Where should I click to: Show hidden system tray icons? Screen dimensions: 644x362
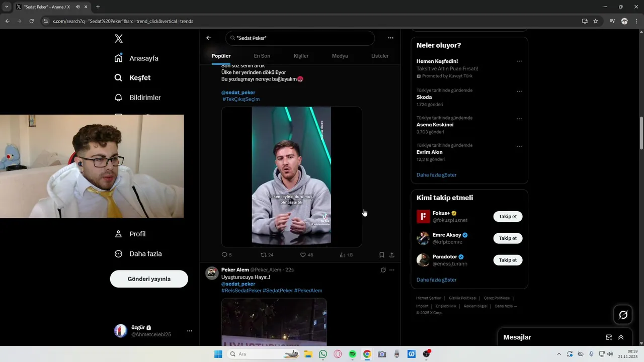558,354
